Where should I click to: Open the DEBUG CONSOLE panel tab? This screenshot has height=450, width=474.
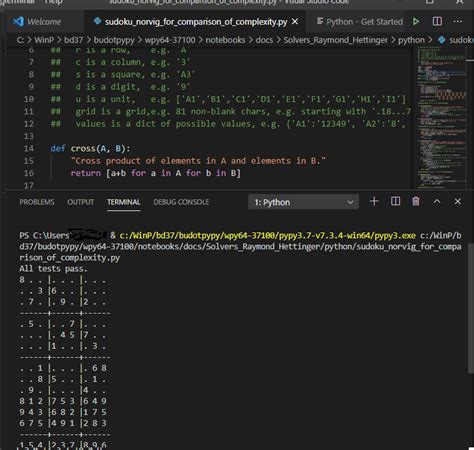pos(181,202)
